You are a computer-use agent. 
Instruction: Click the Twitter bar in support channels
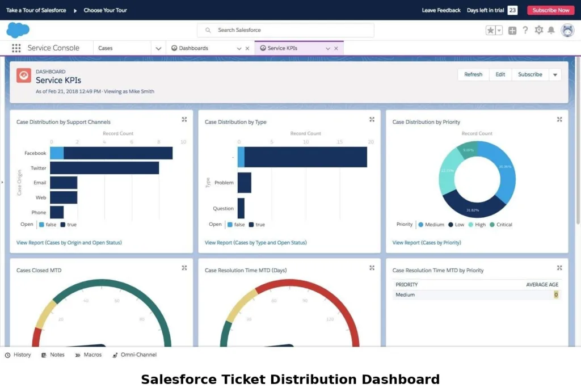104,168
